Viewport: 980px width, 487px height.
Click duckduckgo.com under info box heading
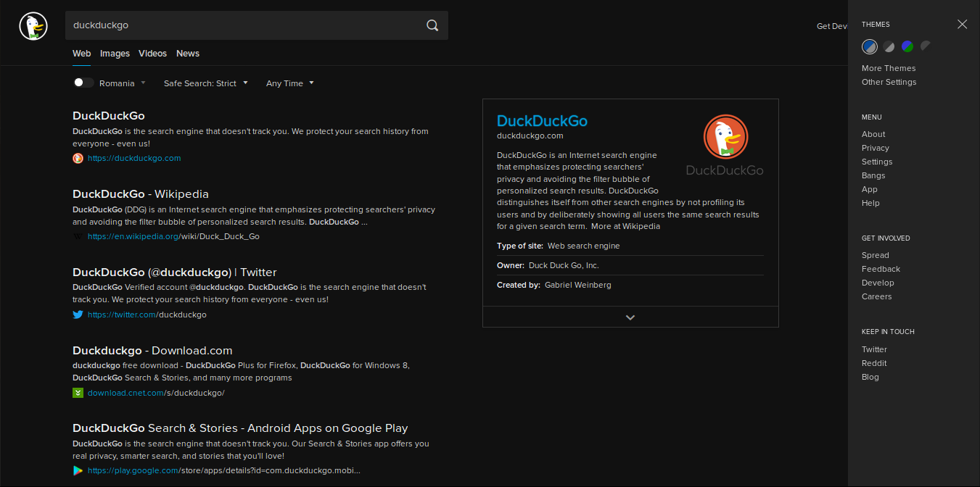530,136
